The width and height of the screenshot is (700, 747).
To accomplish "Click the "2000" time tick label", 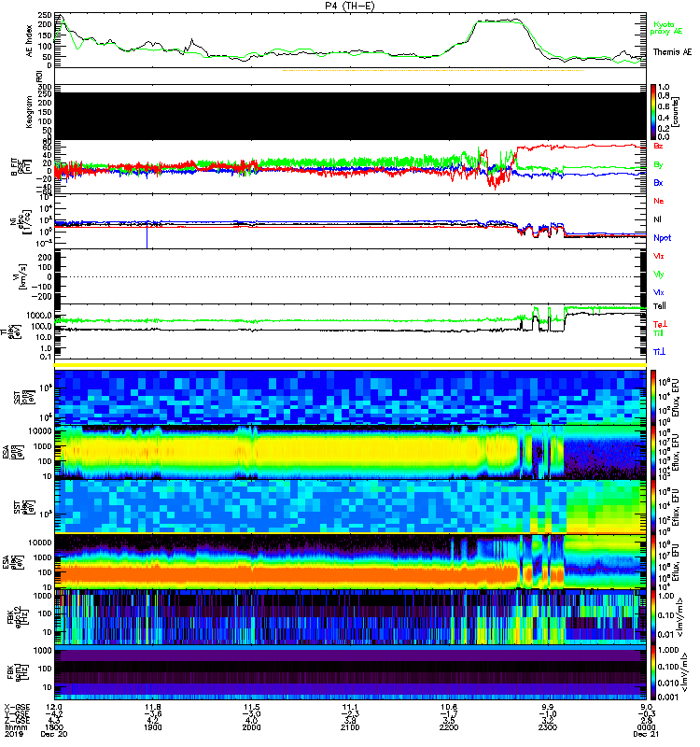I will 251,727.
